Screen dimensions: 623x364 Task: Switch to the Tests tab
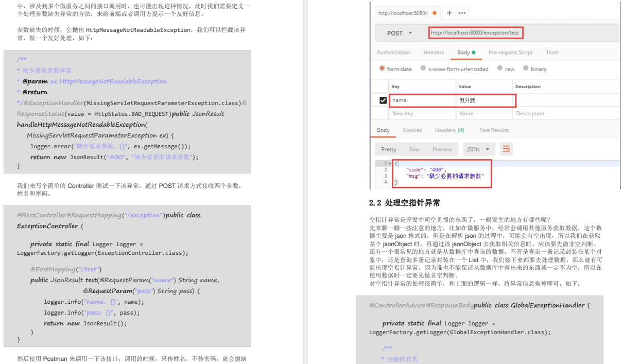point(552,53)
